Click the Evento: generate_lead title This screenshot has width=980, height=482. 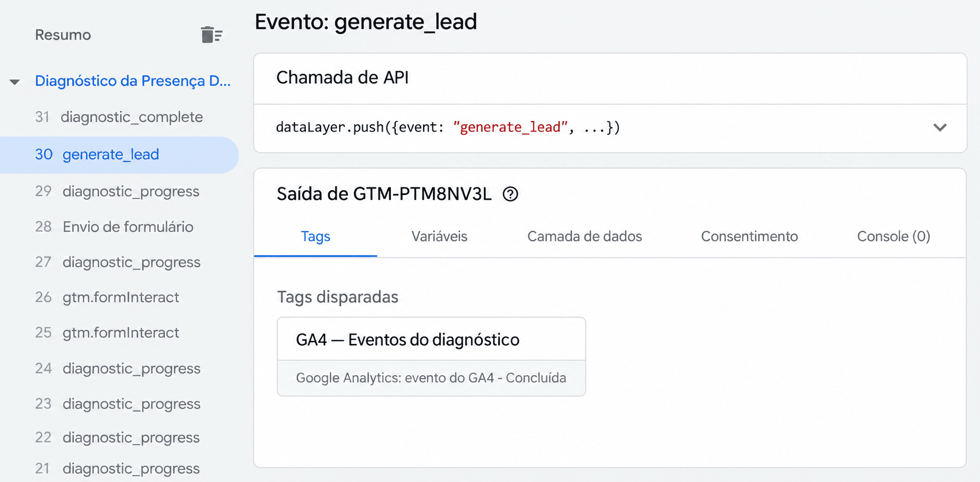tap(366, 22)
